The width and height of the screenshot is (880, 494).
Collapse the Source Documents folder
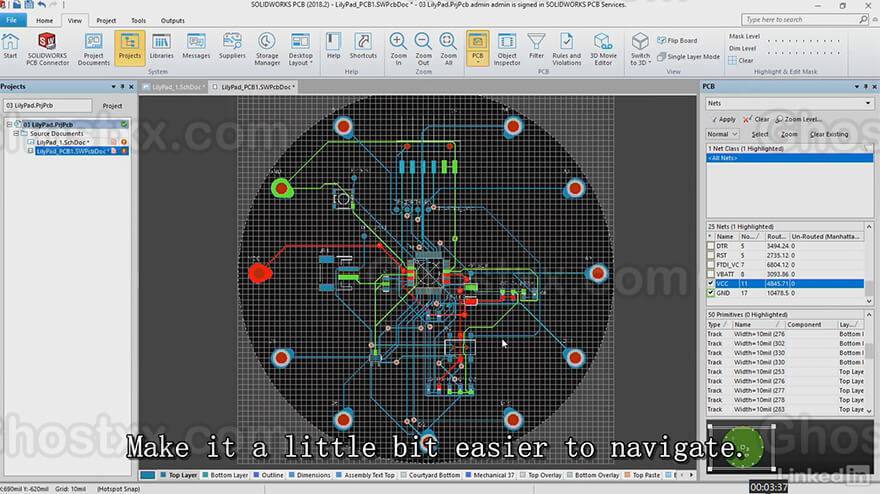tap(16, 134)
